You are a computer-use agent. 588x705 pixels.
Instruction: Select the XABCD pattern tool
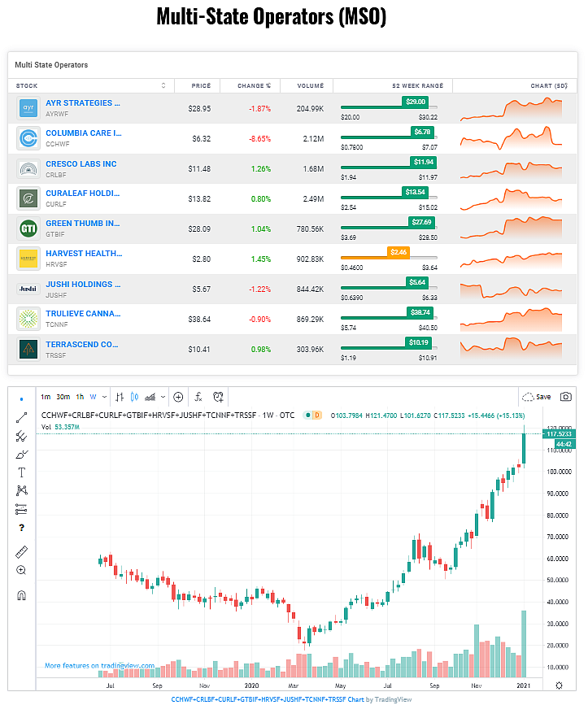[21, 490]
